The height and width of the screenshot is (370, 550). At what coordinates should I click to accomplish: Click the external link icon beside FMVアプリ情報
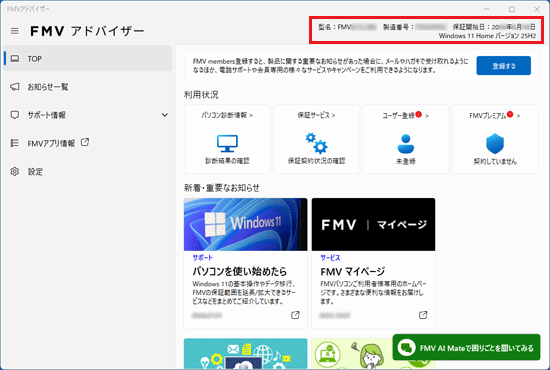tap(85, 142)
